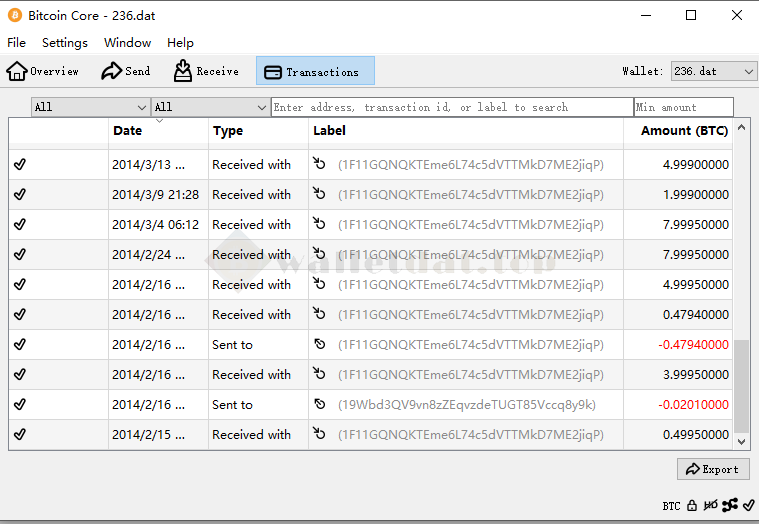Click the wallet encryption lock icon

coord(692,506)
